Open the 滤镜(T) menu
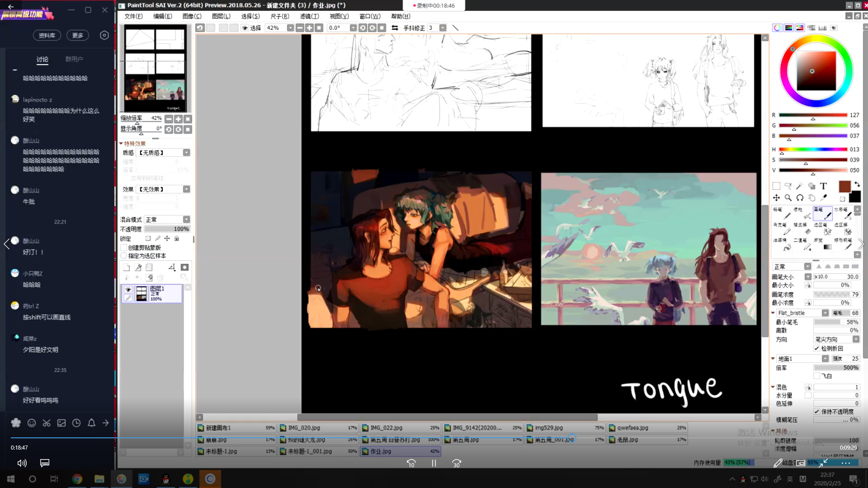The height and width of the screenshot is (488, 868). 309,16
